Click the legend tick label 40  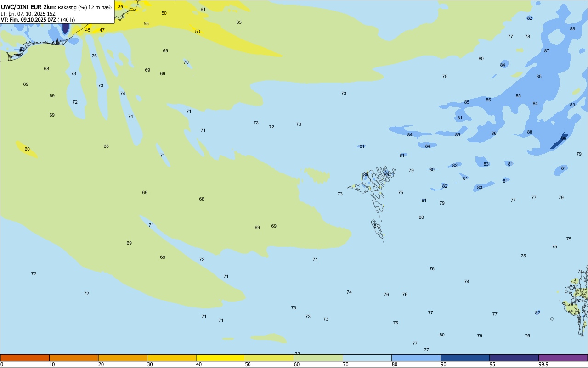199,364
